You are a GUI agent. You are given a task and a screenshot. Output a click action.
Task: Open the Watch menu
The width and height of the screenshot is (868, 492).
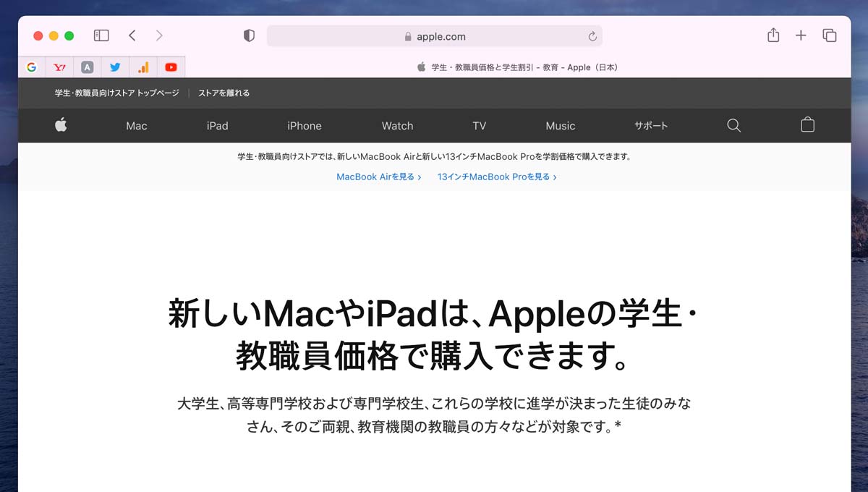(397, 126)
